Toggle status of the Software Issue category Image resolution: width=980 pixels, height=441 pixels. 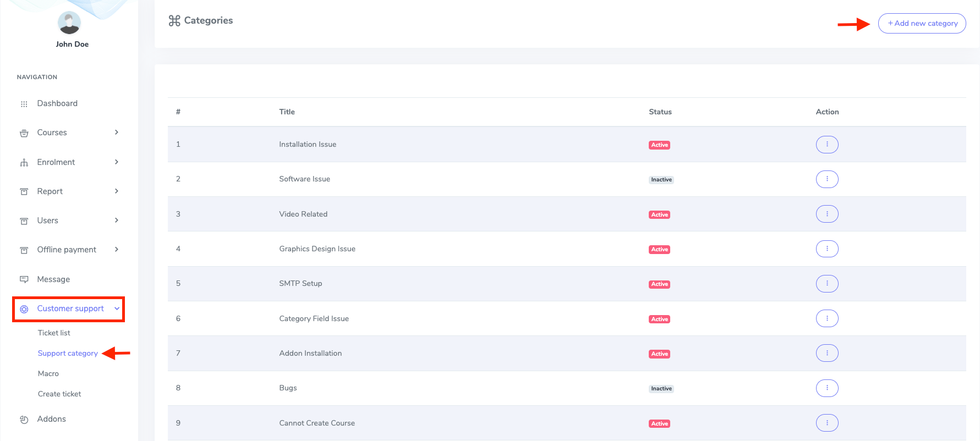pyautogui.click(x=661, y=179)
